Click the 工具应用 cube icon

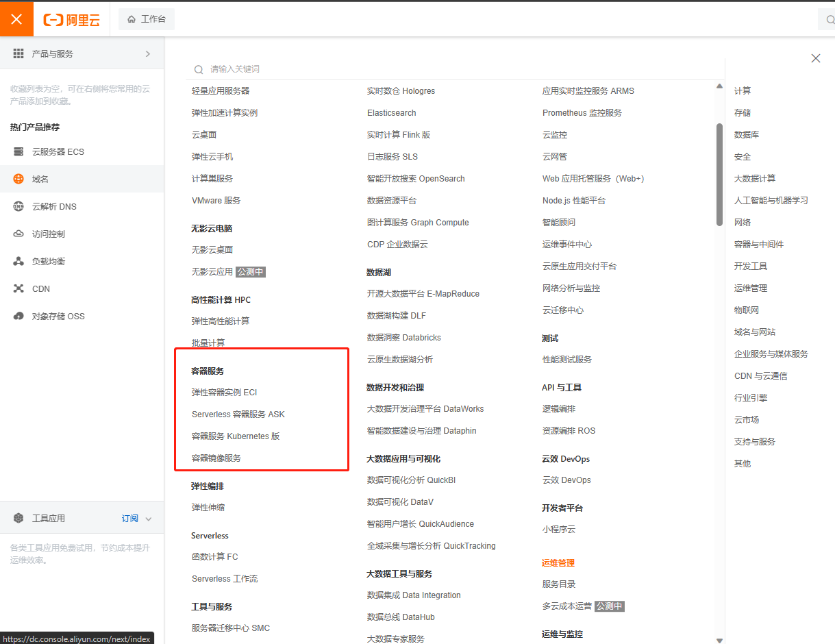18,518
